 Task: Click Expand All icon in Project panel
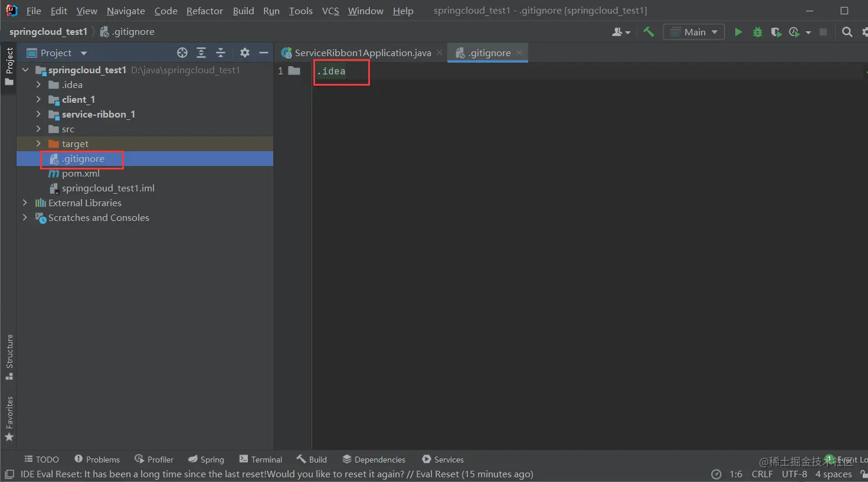click(201, 53)
